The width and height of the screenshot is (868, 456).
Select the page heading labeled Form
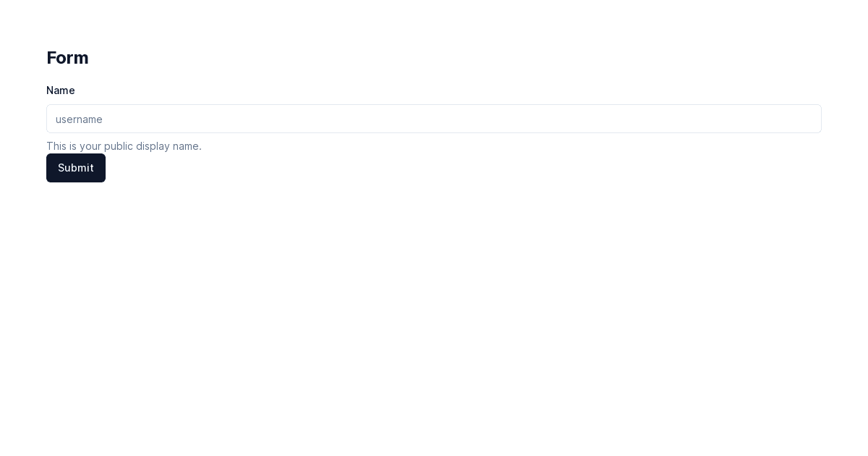tap(67, 58)
